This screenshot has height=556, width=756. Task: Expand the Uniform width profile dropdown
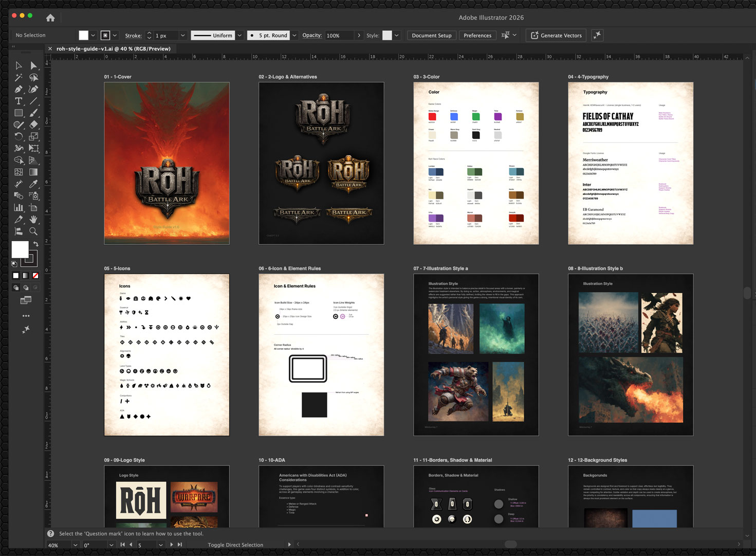pos(239,35)
